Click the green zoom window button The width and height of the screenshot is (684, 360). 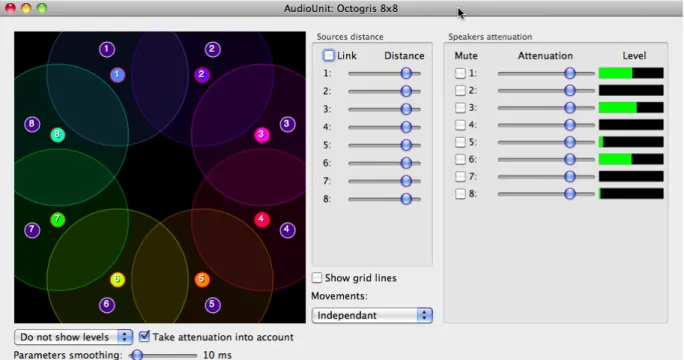[42, 8]
